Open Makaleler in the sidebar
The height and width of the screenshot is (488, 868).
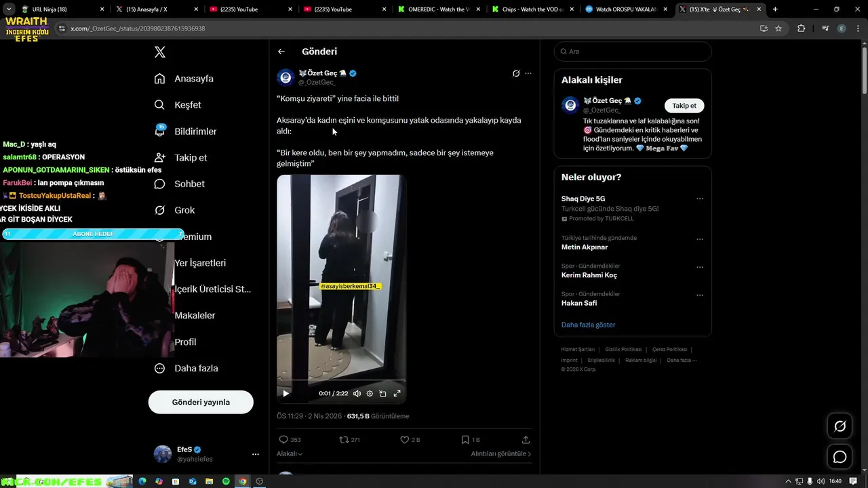tap(195, 315)
